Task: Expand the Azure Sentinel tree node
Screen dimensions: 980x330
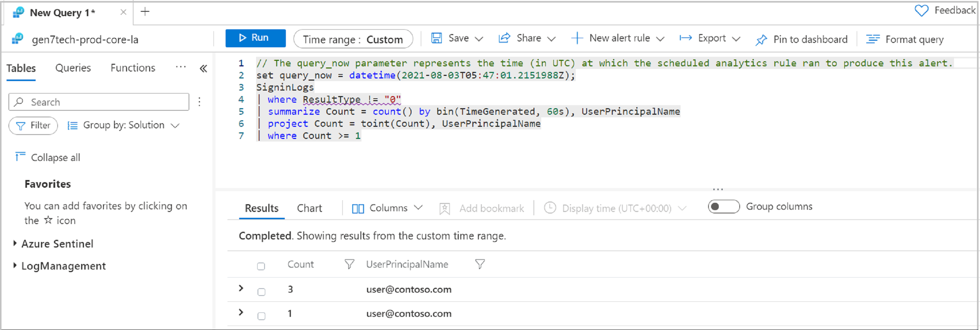Action: point(15,243)
